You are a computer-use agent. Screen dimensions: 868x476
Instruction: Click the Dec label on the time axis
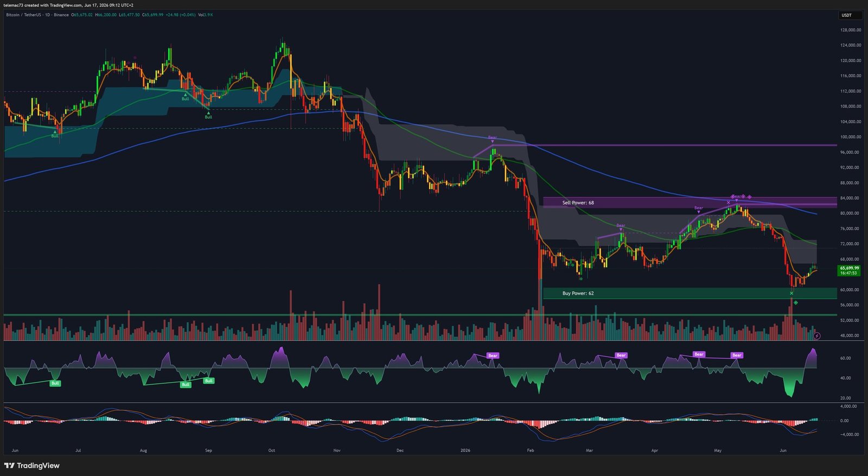(x=400, y=451)
